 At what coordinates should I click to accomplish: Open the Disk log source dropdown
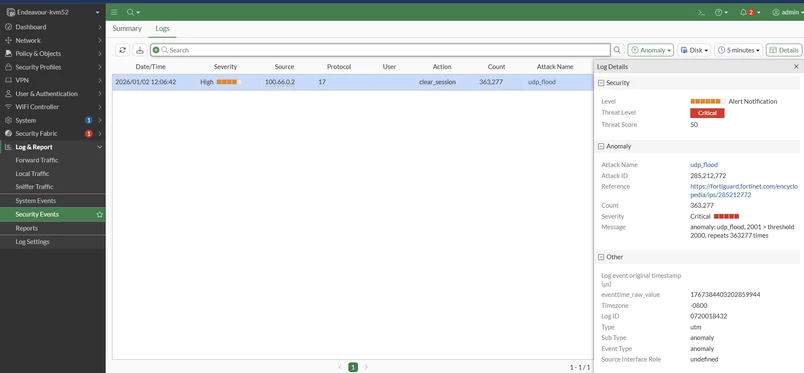pyautogui.click(x=694, y=50)
